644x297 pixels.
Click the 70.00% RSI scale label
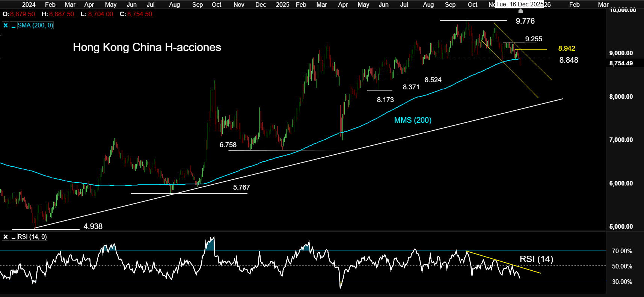pyautogui.click(x=622, y=251)
